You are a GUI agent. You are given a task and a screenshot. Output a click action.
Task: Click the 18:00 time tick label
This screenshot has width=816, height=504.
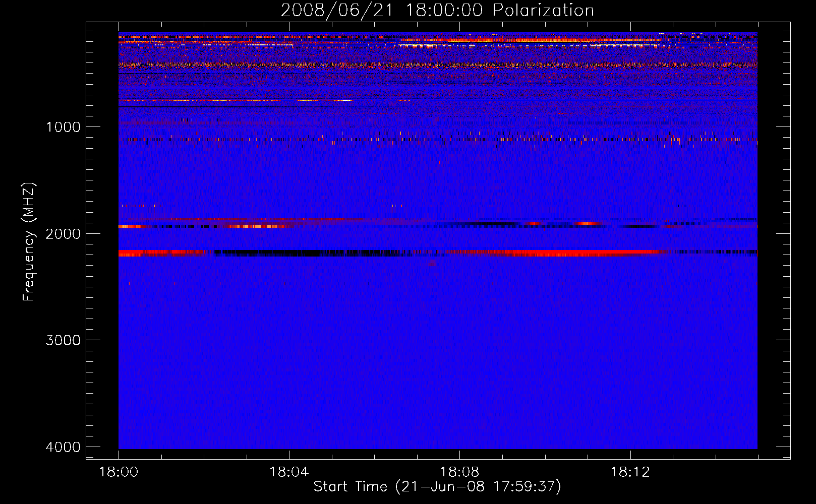point(119,472)
